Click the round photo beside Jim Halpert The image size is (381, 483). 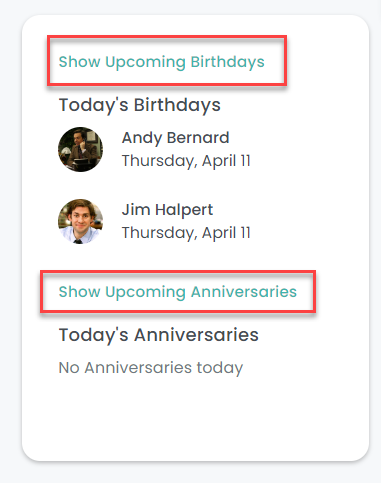[x=80, y=221]
